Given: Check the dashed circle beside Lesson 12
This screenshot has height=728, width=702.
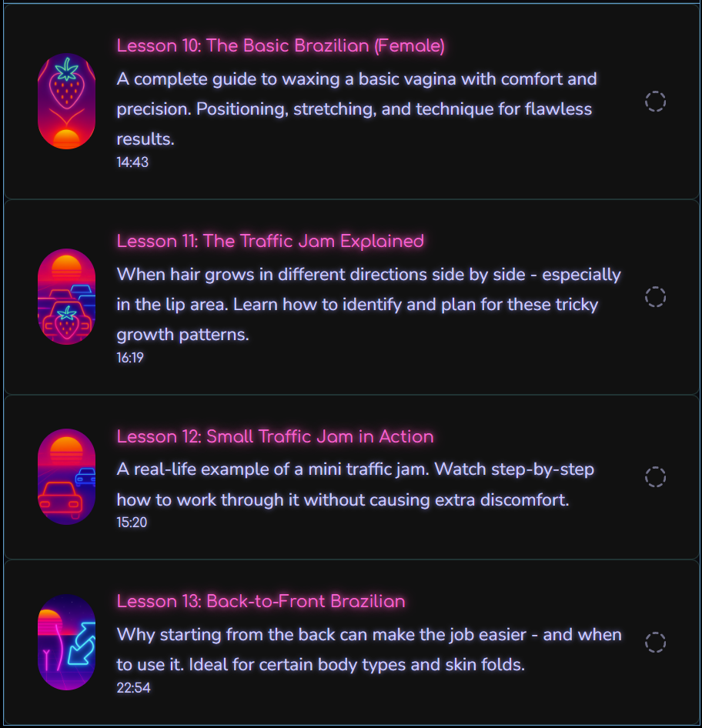Looking at the screenshot, I should pyautogui.click(x=655, y=477).
